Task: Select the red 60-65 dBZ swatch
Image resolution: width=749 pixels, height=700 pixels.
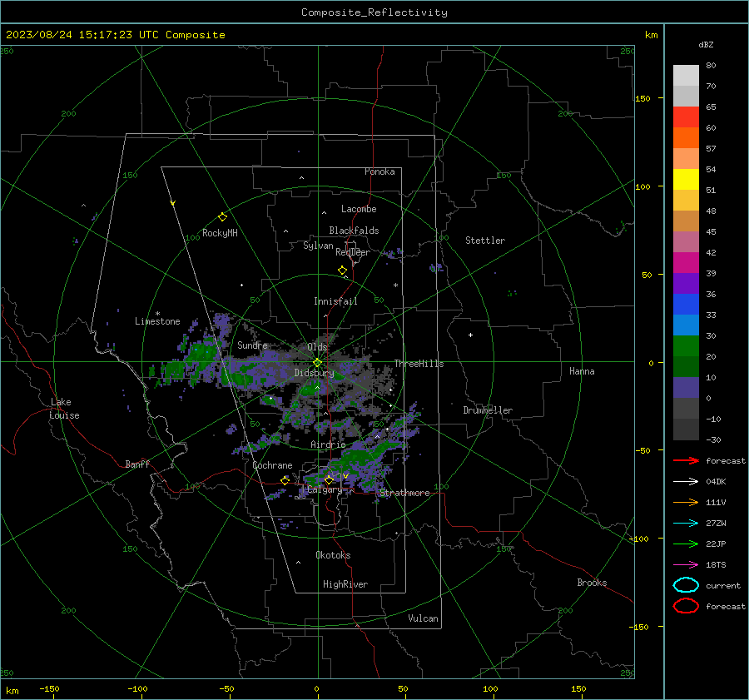Action: coord(686,117)
